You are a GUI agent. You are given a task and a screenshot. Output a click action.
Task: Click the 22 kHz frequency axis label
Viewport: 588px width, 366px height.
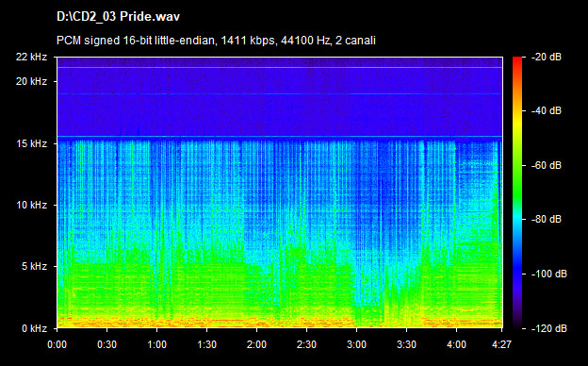31,57
